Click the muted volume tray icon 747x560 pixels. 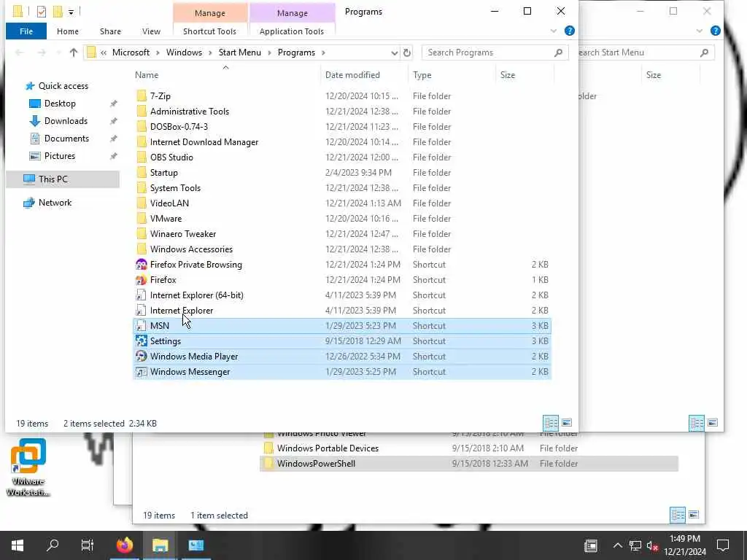click(x=652, y=545)
